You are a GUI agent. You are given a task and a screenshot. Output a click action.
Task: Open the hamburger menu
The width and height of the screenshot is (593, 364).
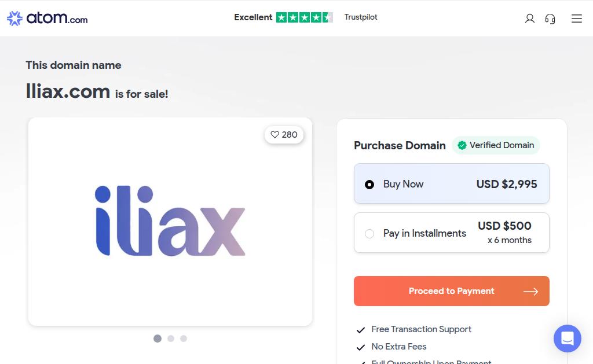coord(576,19)
